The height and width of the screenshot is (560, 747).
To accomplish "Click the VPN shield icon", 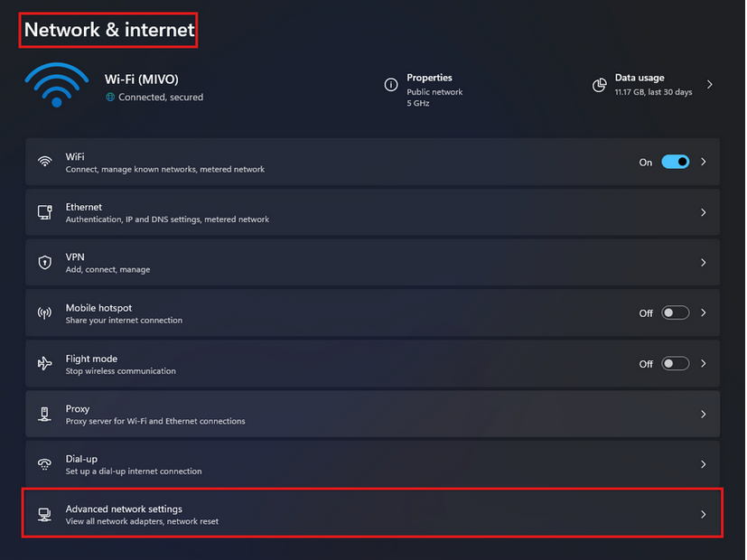I will (45, 262).
